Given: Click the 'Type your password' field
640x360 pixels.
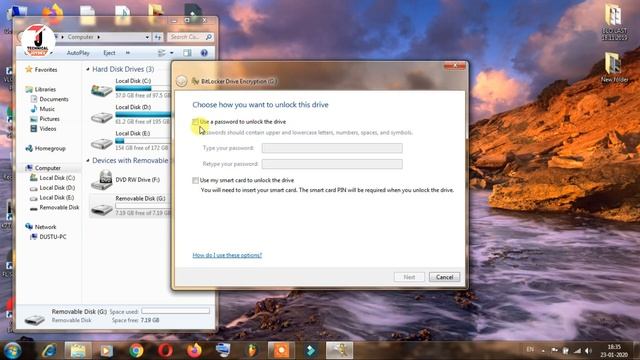Looking at the screenshot, I should 332,148.
